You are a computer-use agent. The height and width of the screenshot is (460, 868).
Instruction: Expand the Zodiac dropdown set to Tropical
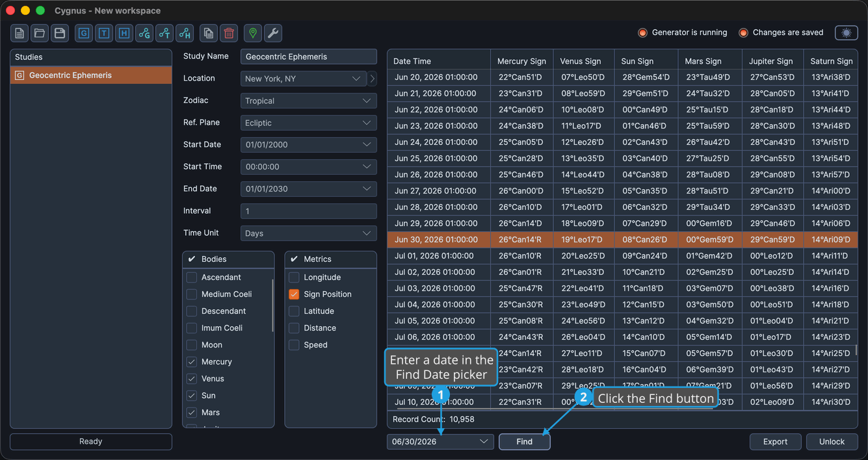click(309, 101)
